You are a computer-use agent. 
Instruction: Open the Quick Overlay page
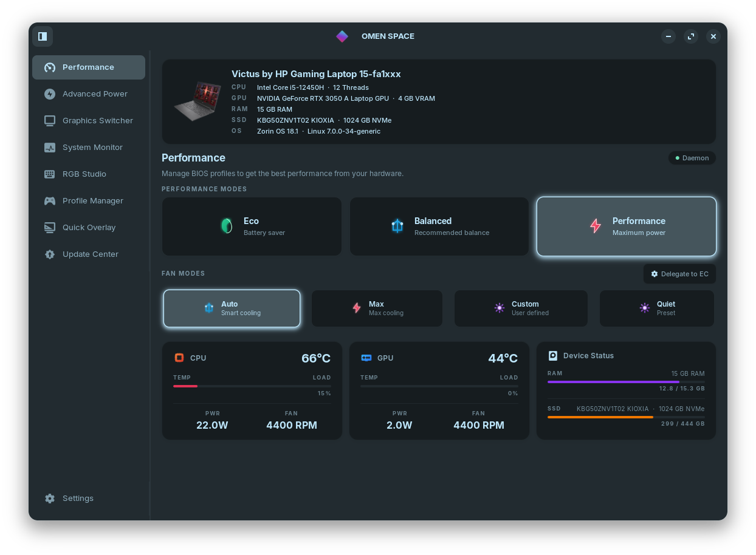tap(89, 228)
